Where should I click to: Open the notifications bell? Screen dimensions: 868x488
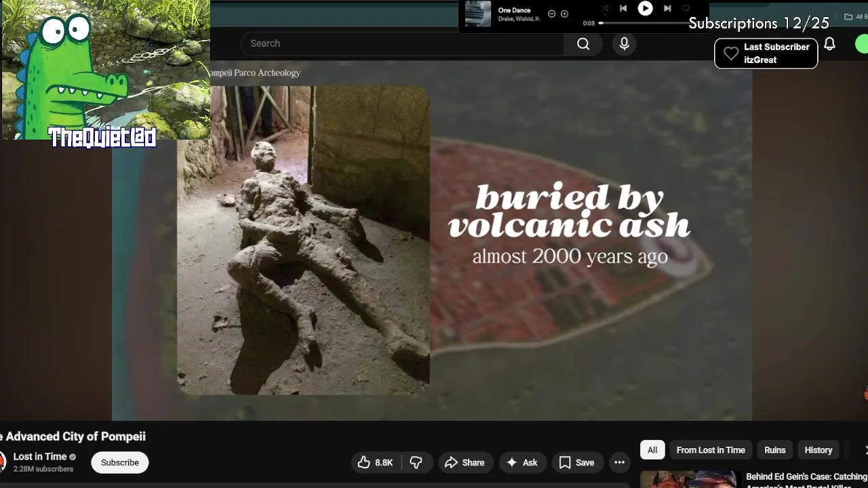point(829,44)
